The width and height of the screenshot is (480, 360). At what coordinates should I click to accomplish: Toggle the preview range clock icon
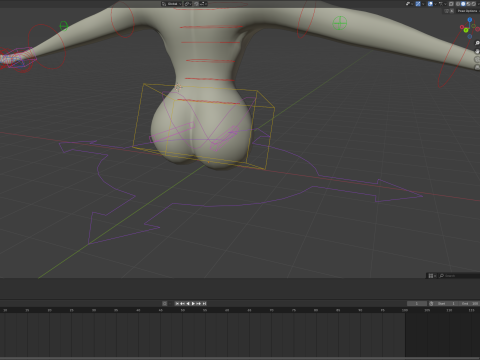[431, 304]
